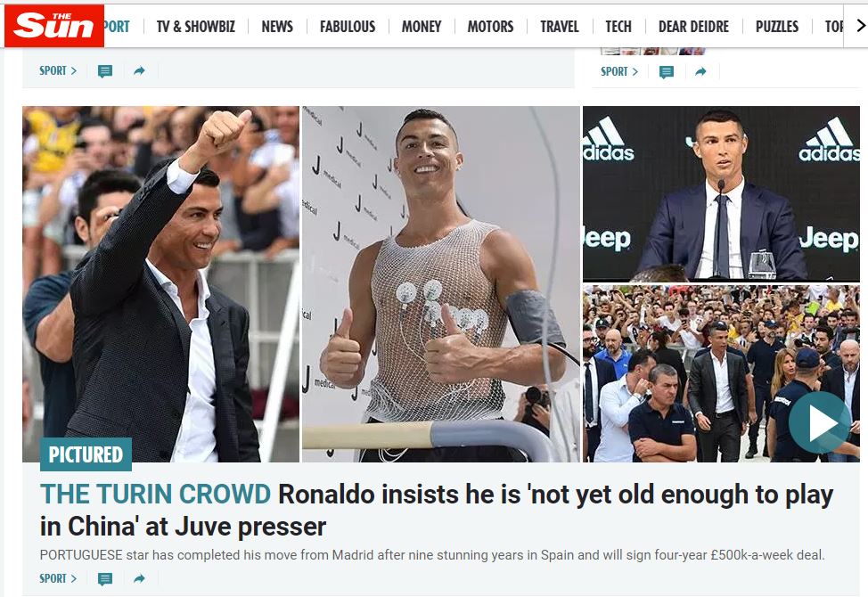
Task: Open comments icon in the top-right article
Action: (666, 72)
